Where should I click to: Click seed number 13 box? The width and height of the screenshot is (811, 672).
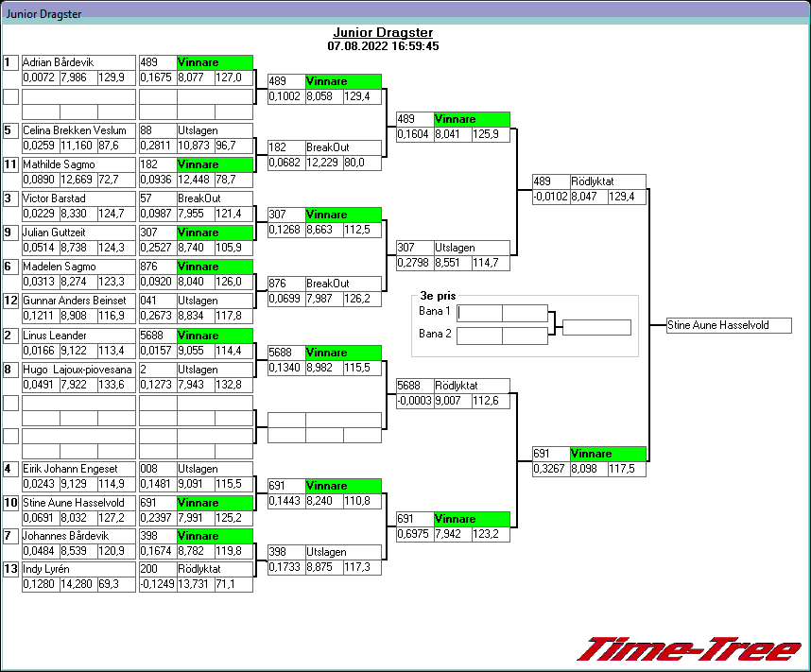(10, 569)
